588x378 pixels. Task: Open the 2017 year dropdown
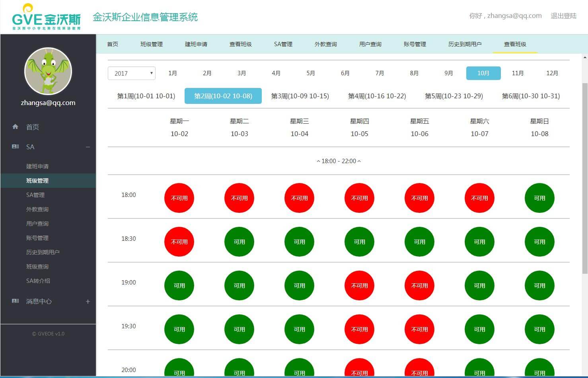coord(131,73)
